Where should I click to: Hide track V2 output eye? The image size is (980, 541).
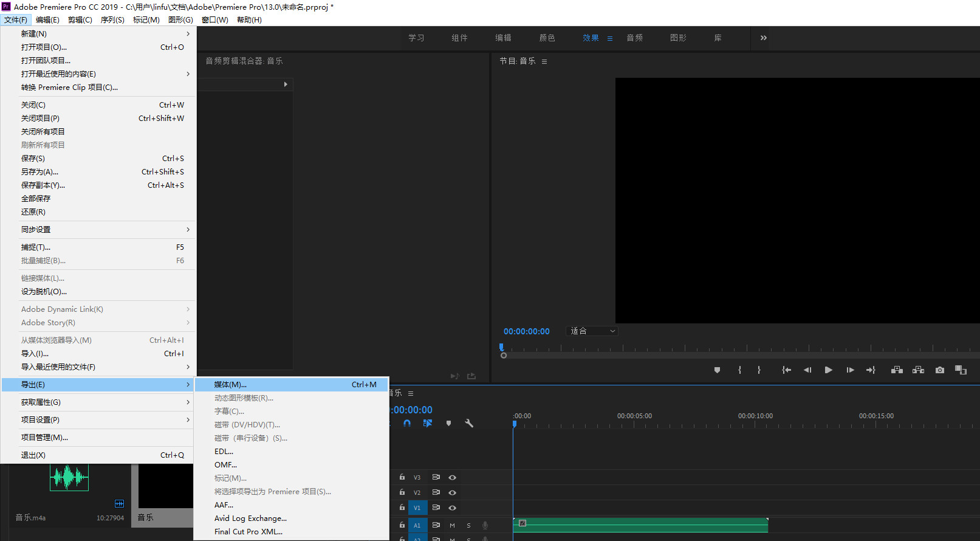coord(452,492)
